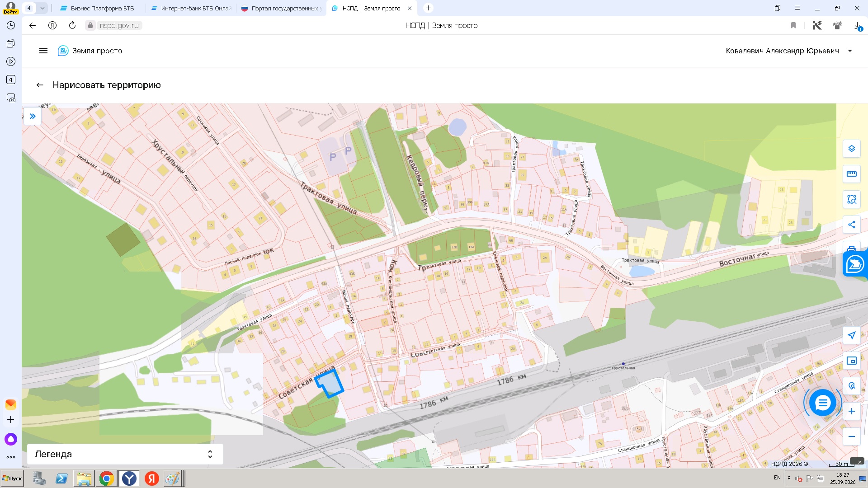Open the chat assistant bubble
Viewport: 868px width, 488px height.
coord(822,403)
